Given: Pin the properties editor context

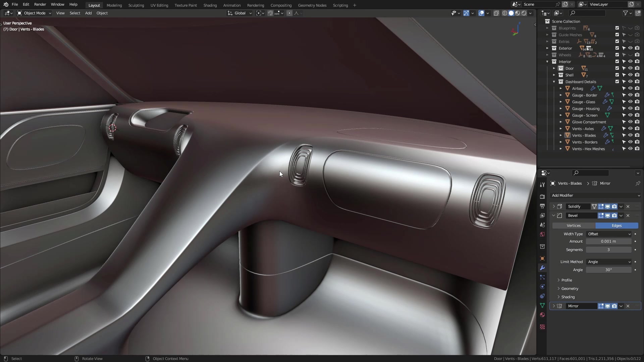Looking at the screenshot, I should [x=638, y=183].
